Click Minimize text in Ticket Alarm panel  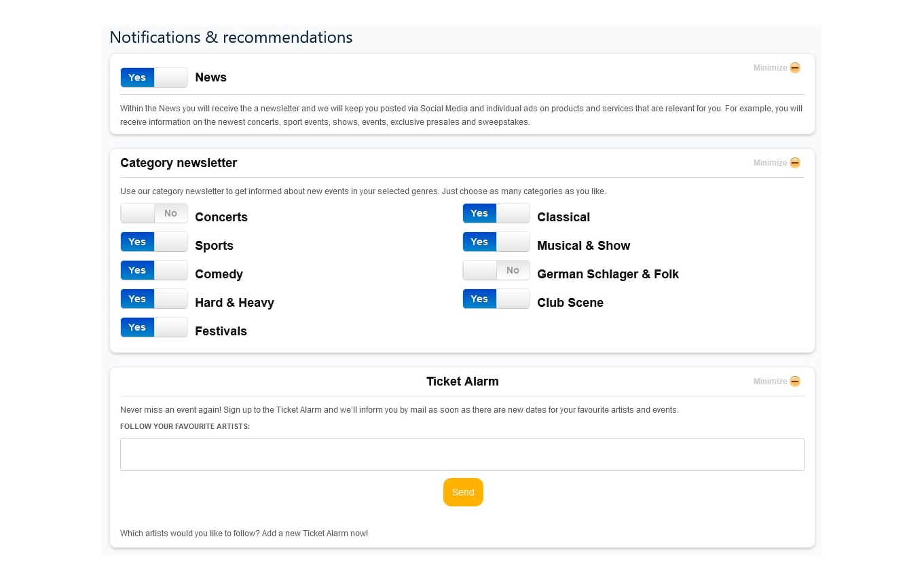(x=770, y=381)
